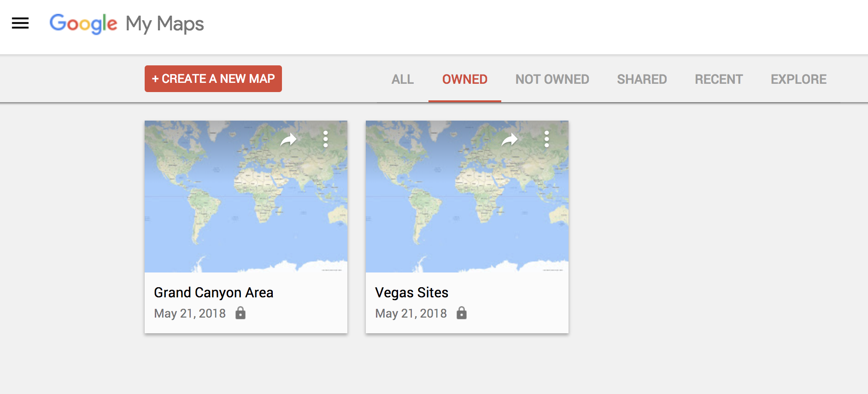Click the Vegas Sites title

[411, 292]
